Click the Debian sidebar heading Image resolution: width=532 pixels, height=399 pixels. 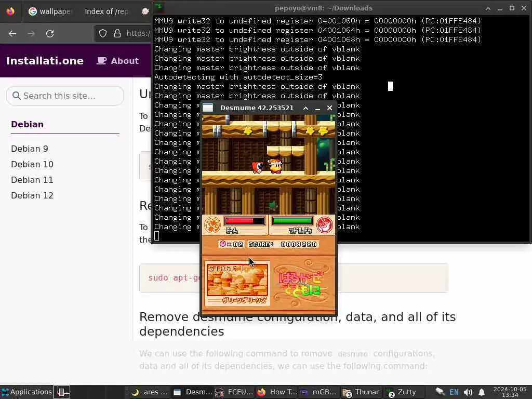pyautogui.click(x=27, y=124)
